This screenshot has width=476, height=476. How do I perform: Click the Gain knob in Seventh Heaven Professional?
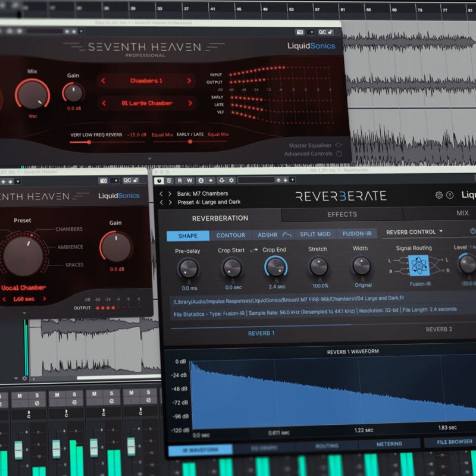coord(73,93)
